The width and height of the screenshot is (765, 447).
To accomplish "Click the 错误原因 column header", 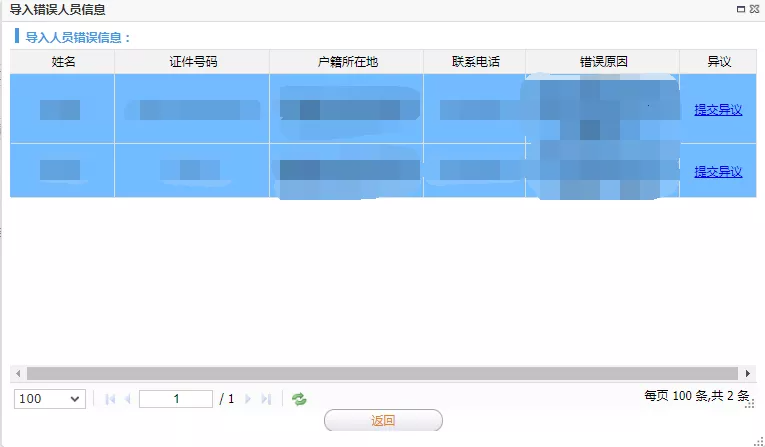I will [602, 62].
